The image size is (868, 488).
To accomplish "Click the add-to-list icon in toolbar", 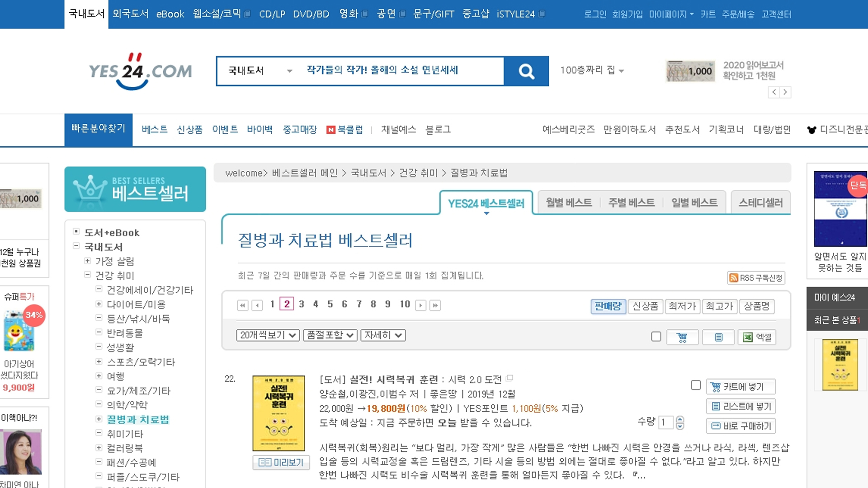I will (718, 337).
